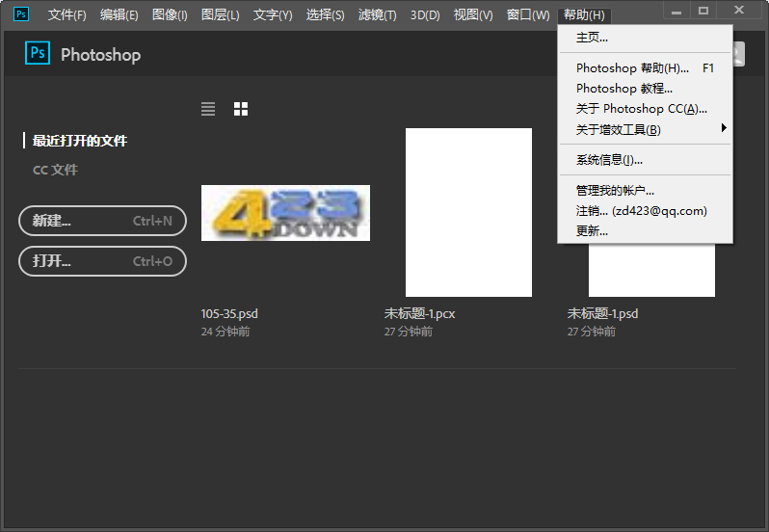Click the 打开... button
This screenshot has height=532, width=769.
102,261
